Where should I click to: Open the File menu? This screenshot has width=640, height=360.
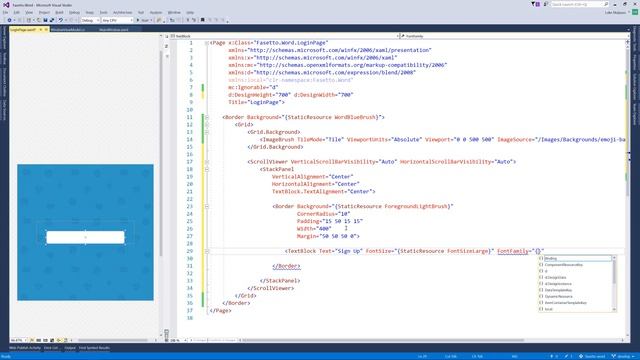click(x=5, y=13)
